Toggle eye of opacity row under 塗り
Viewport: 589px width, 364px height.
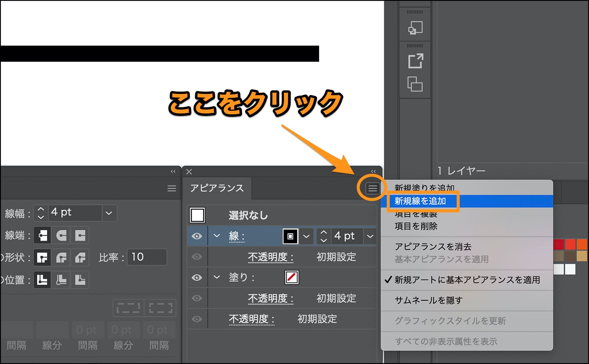(197, 298)
